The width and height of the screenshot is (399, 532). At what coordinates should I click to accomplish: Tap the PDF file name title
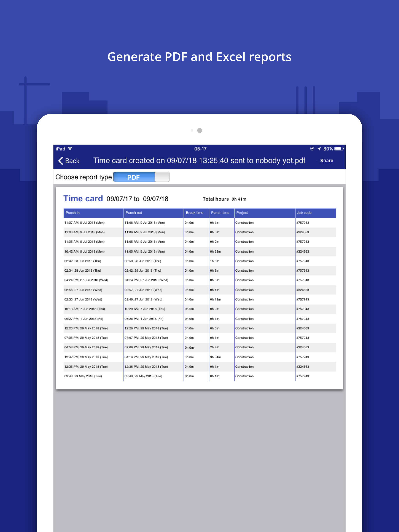pyautogui.click(x=199, y=160)
